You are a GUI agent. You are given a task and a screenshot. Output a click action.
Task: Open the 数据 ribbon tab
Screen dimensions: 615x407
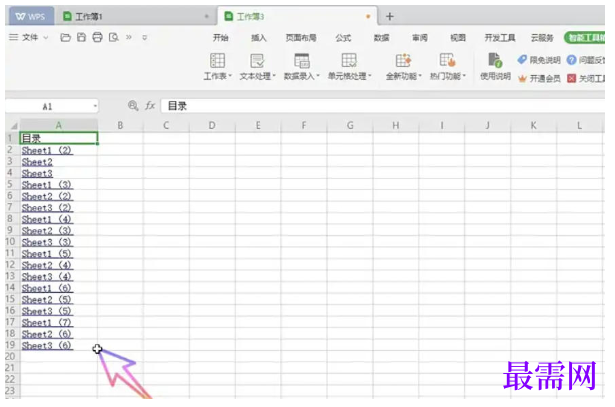[381, 38]
